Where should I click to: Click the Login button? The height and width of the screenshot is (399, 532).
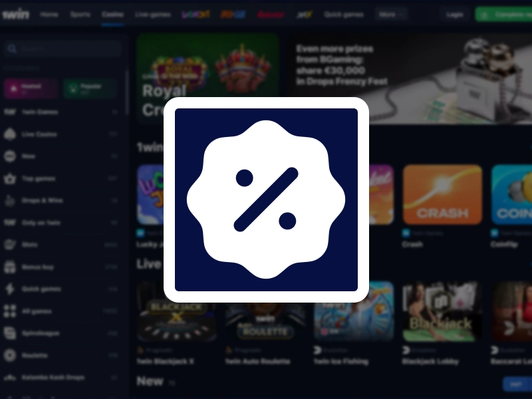[x=456, y=14]
